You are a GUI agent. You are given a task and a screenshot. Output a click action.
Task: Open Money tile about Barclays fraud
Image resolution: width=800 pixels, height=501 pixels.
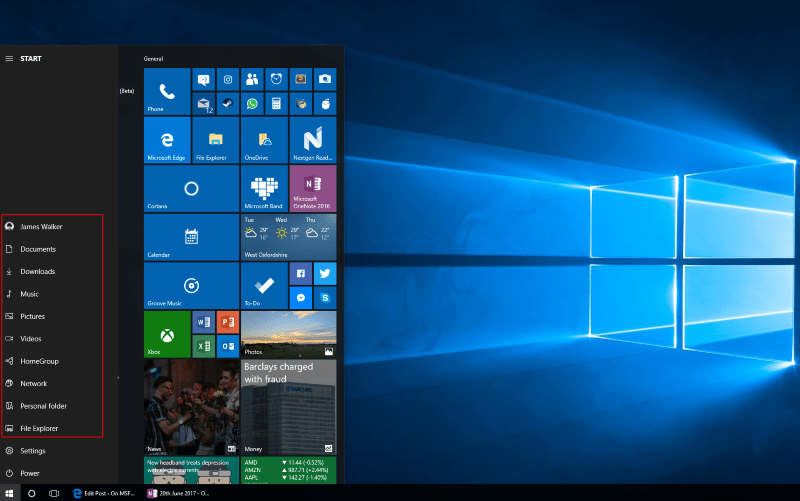[289, 407]
